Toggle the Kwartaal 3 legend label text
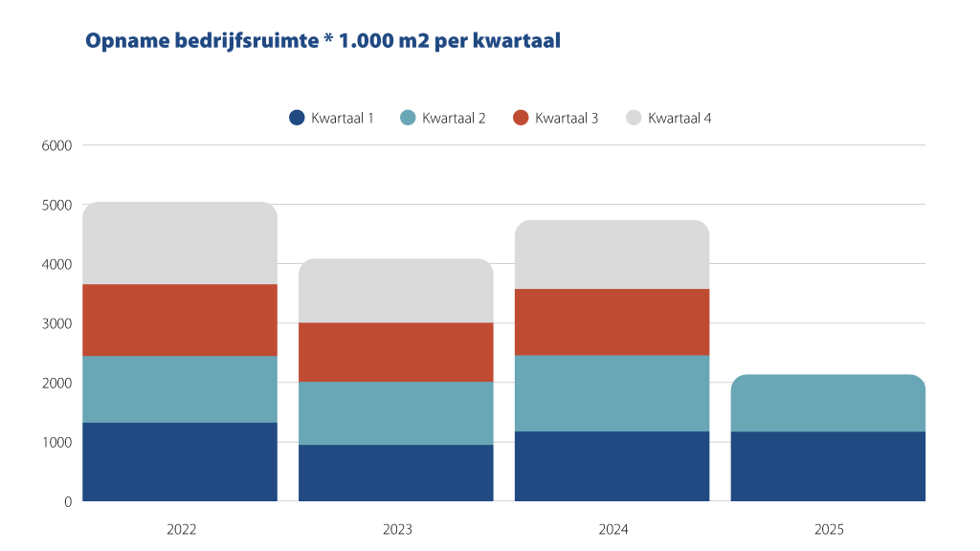 [567, 119]
